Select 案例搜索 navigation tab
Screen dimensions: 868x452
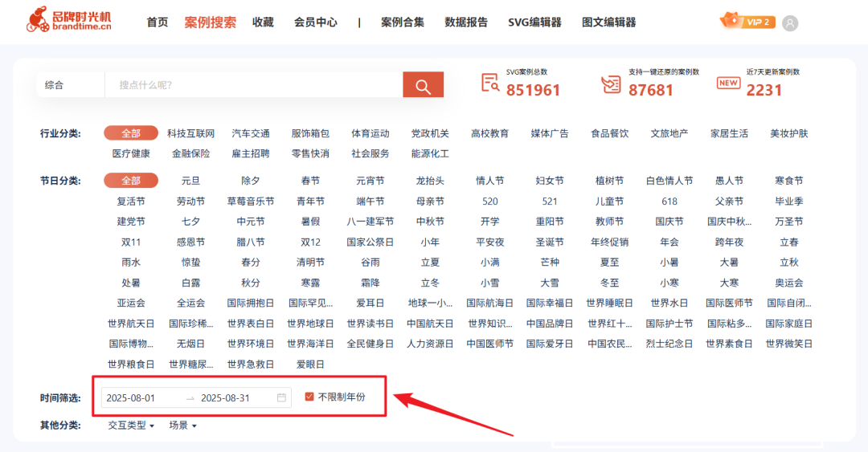tap(211, 22)
